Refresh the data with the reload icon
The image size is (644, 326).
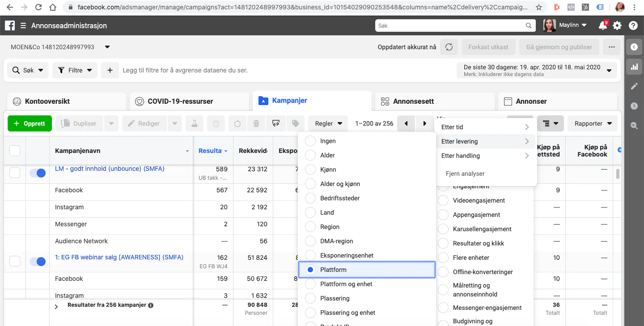point(449,47)
